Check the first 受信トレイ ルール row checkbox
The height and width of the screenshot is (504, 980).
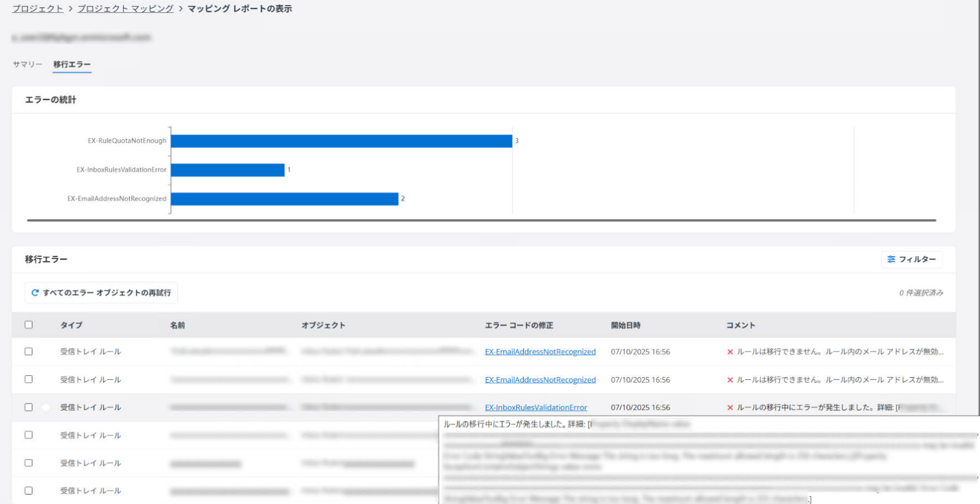click(x=29, y=352)
